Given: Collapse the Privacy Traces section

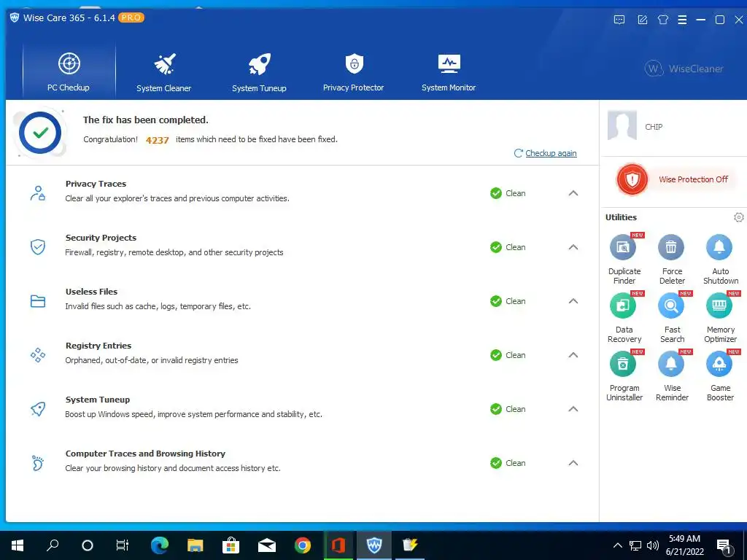Looking at the screenshot, I should click(x=573, y=193).
